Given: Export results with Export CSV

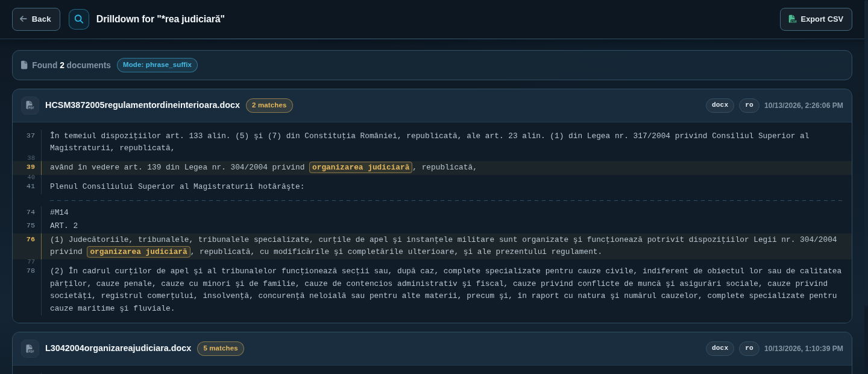Looking at the screenshot, I should pos(816,19).
